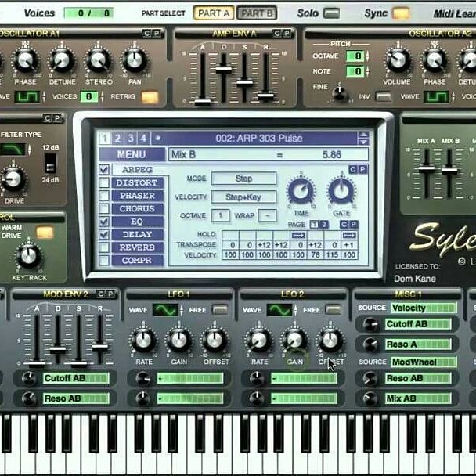The width and height of the screenshot is (476, 476).
Task: Open the arpeggiator Velocity dropdown showing Step+Key
Action: coord(243,197)
